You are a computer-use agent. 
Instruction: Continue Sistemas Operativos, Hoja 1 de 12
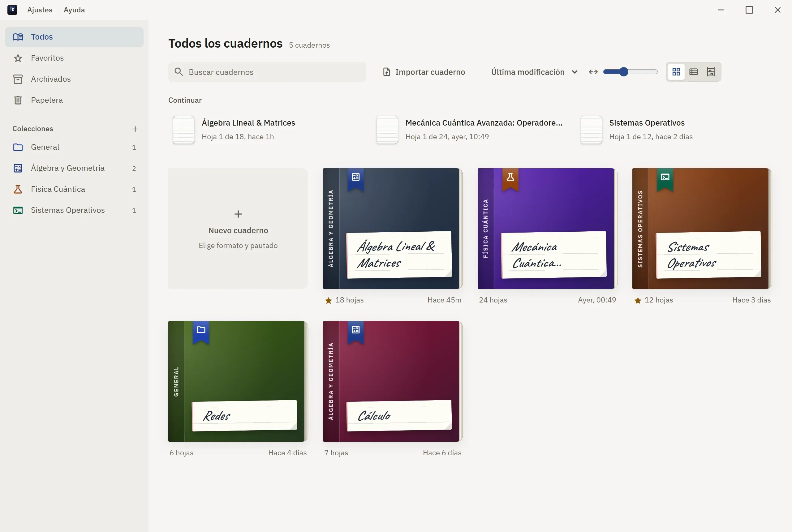[x=675, y=130]
